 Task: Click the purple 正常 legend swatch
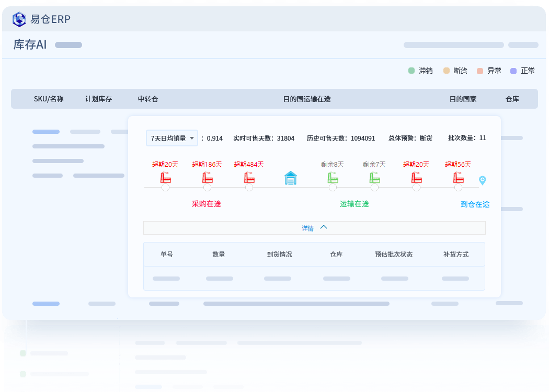coord(513,71)
